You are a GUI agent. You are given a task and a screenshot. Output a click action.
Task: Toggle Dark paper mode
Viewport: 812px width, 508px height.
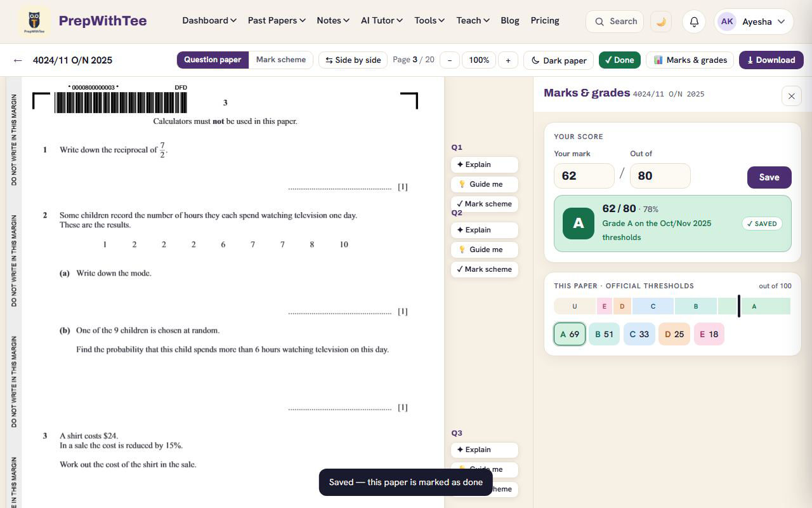click(558, 60)
